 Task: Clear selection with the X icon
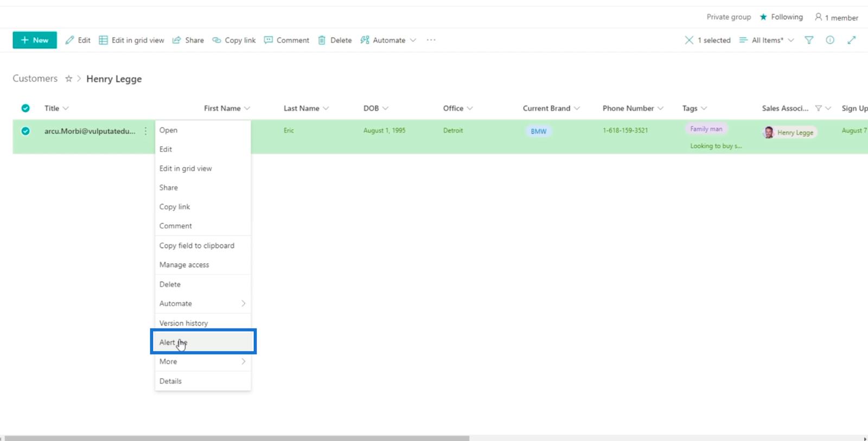(x=689, y=40)
